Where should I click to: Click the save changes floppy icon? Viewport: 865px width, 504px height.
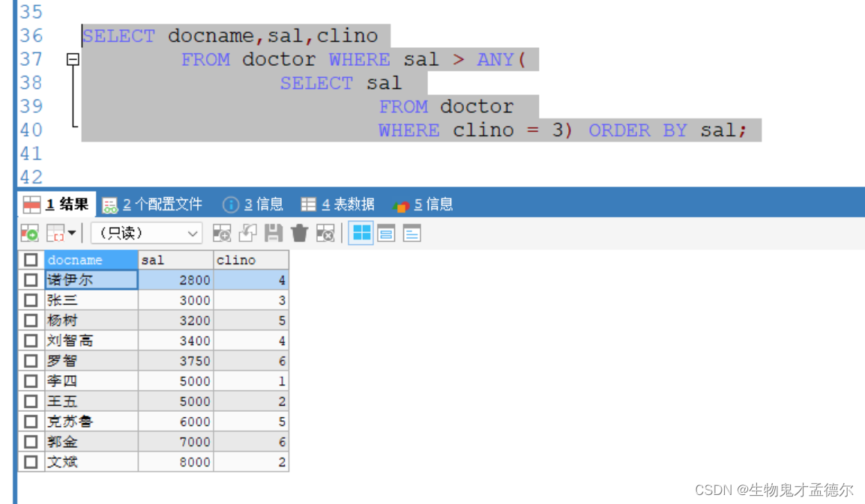pos(274,233)
